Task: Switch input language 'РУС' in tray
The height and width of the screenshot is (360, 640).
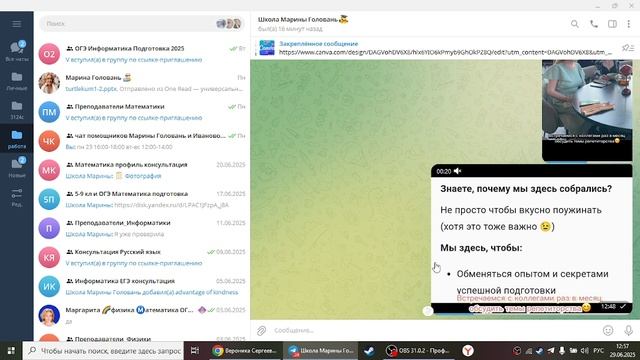Action: coord(598,351)
